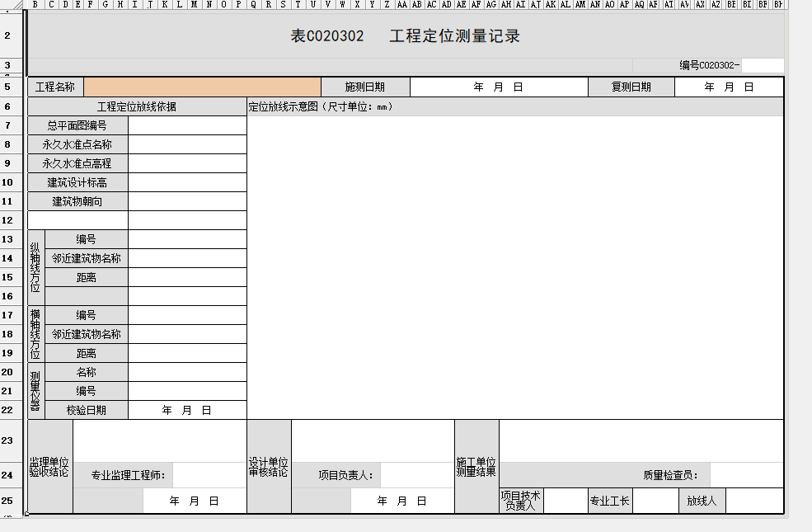Click the 工程定位放线依据 header cell
The width and height of the screenshot is (812, 532).
137,106
